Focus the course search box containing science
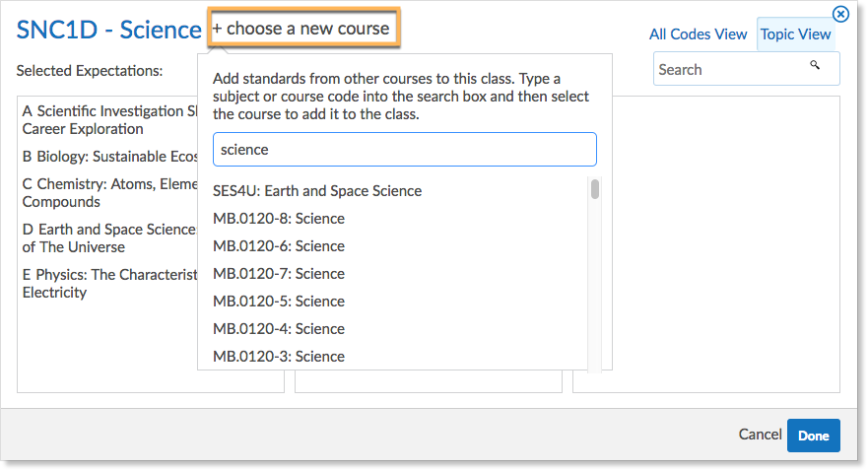The image size is (868, 471). pos(405,150)
